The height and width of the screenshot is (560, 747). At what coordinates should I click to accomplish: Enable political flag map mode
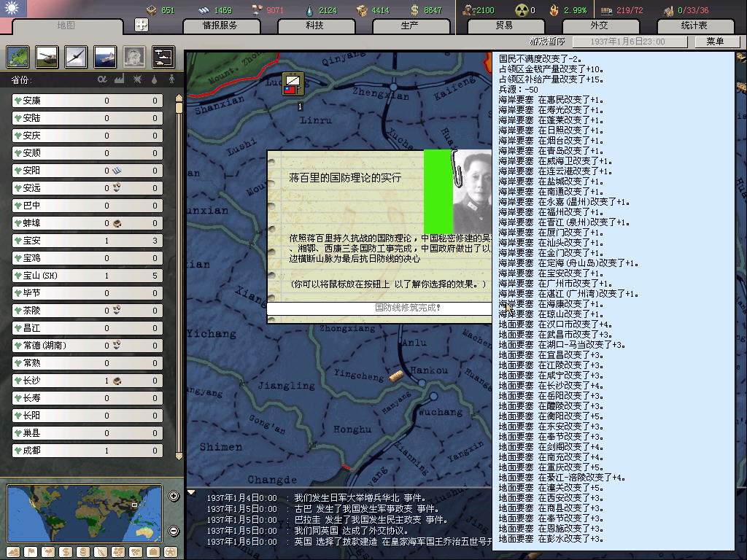tap(31, 551)
